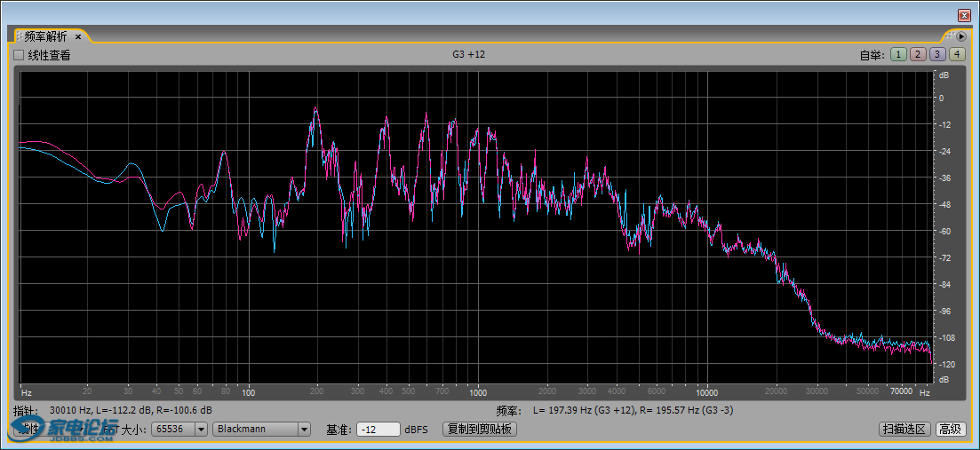
Task: Expand the Blackmann window type dropdown
Action: (304, 430)
